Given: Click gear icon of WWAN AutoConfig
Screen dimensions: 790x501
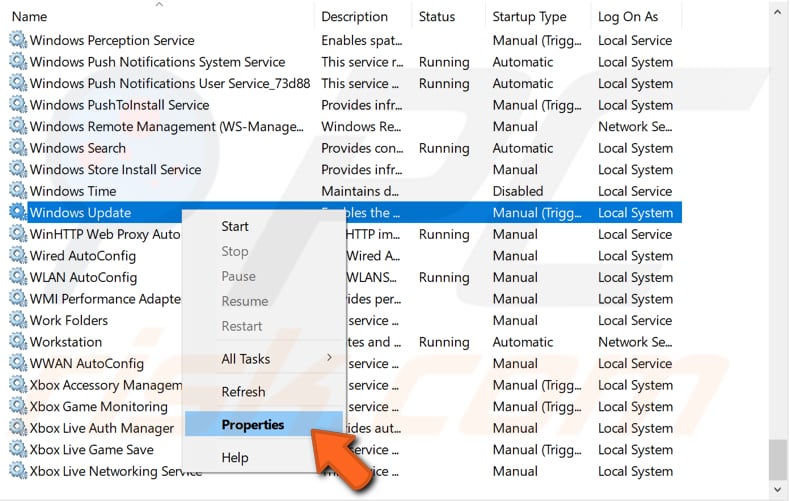Looking at the screenshot, I should (18, 363).
